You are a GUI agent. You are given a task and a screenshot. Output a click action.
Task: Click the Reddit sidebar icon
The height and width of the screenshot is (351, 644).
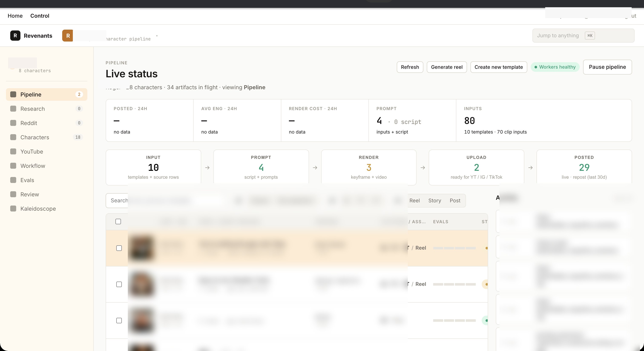(x=13, y=123)
